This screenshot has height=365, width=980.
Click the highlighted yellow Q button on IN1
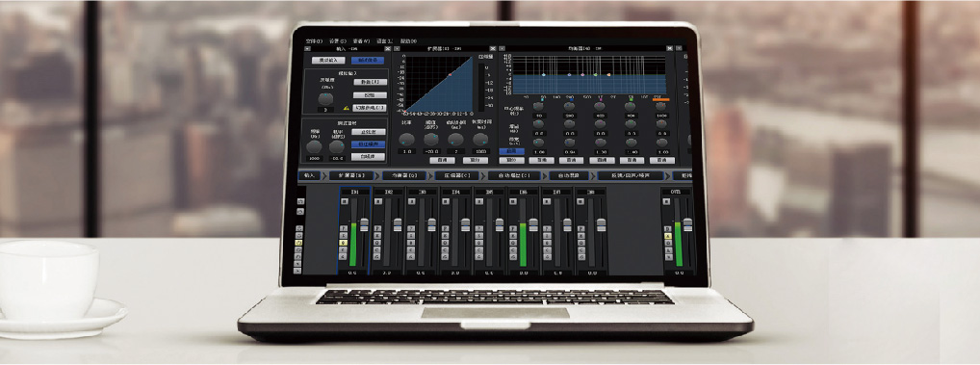click(343, 243)
